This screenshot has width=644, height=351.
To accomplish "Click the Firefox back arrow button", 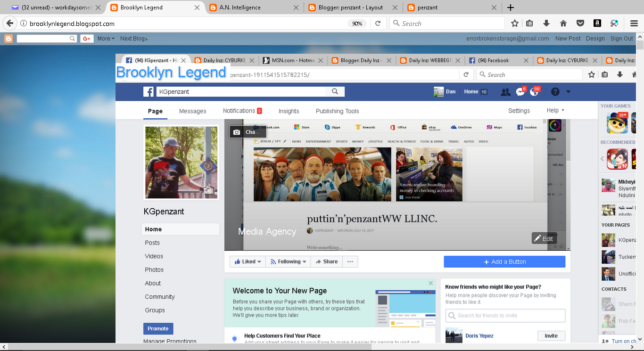I will click(9, 23).
